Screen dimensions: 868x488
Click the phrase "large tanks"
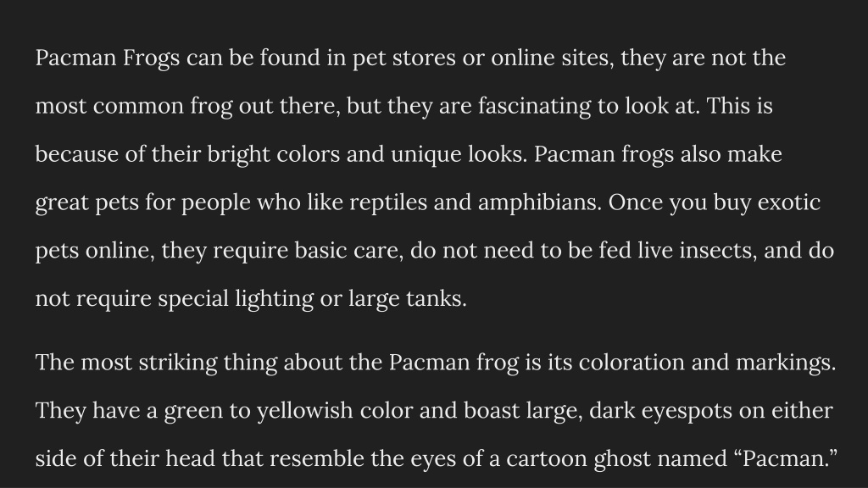click(408, 299)
